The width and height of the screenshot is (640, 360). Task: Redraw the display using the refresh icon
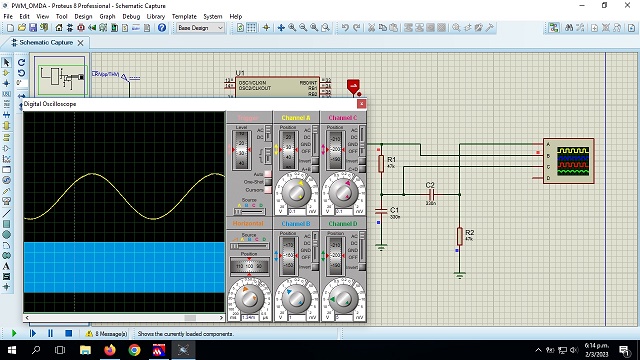240,28
